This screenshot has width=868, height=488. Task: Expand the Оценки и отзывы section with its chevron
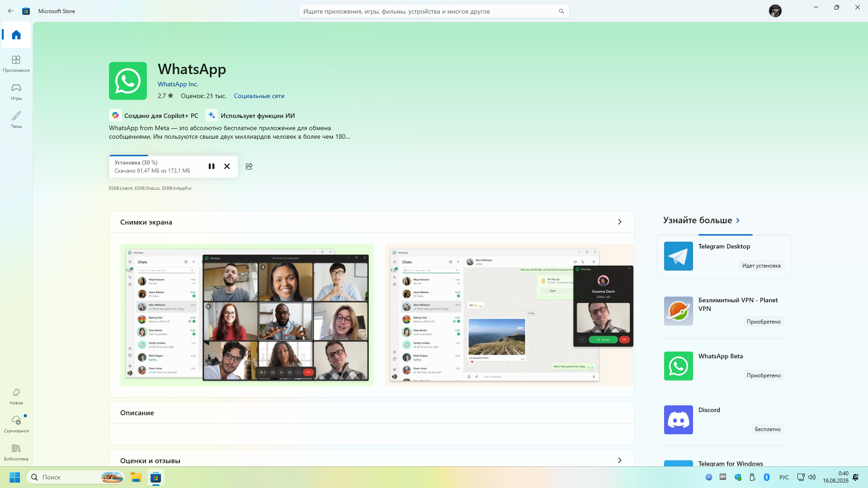[619, 460]
